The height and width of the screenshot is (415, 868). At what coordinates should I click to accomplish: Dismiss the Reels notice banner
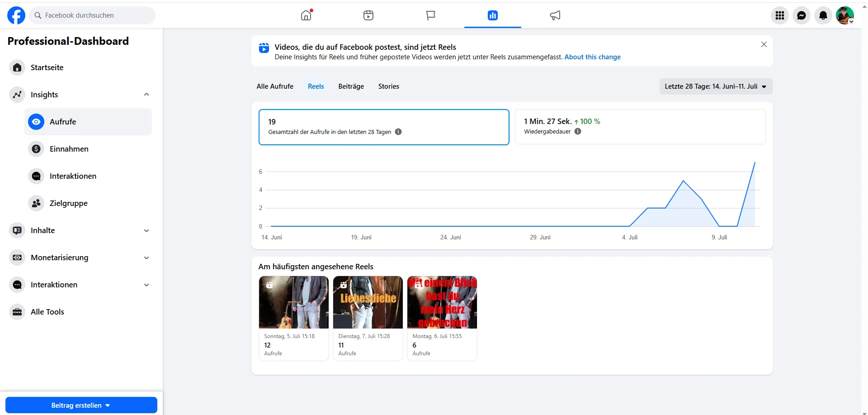[x=764, y=44]
